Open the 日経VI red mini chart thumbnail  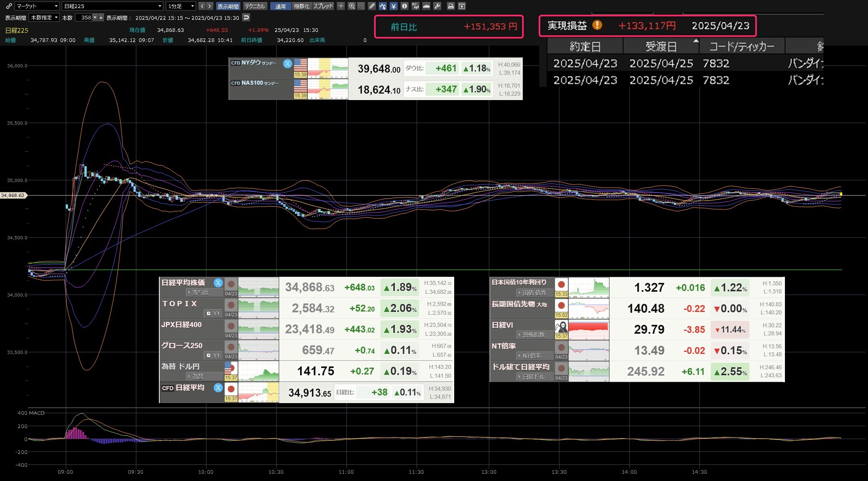pyautogui.click(x=589, y=330)
